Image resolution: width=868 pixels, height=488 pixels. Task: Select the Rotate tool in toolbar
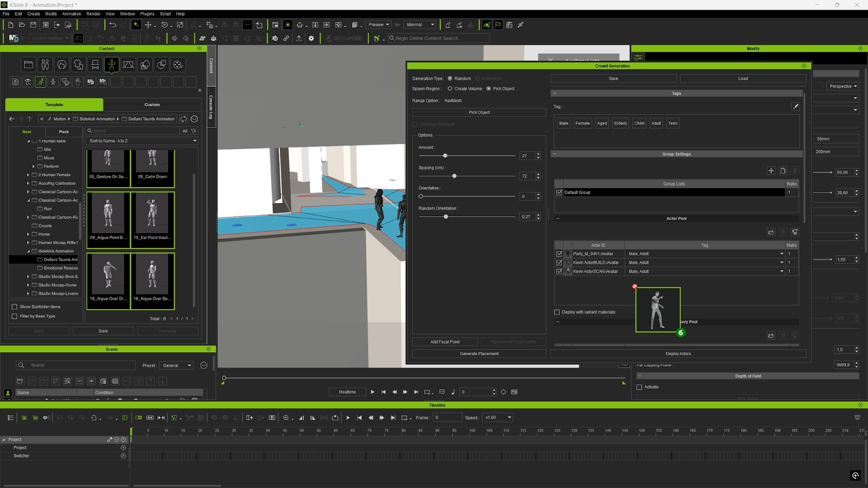[x=164, y=25]
